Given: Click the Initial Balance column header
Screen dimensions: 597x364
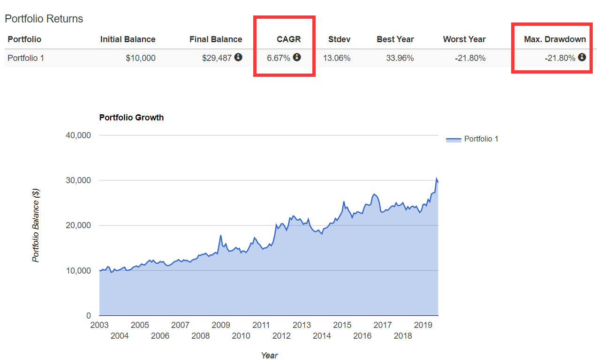Looking at the screenshot, I should (x=128, y=39).
